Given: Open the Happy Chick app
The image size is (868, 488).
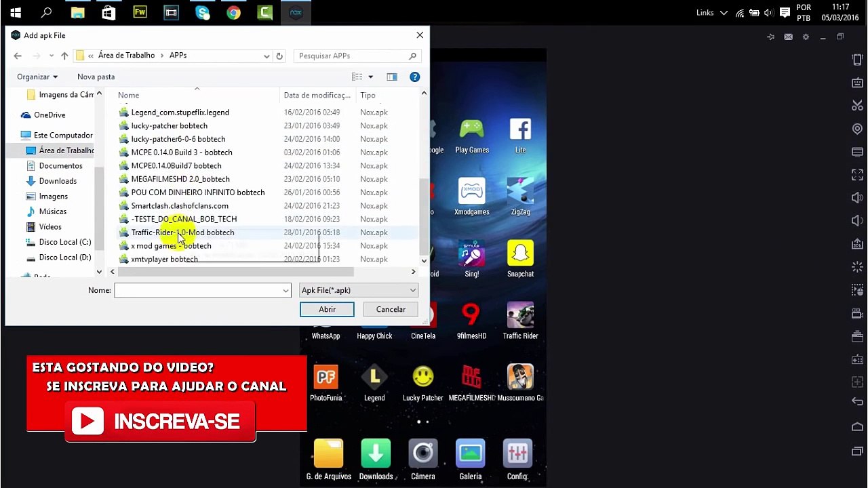Looking at the screenshot, I should coord(374,325).
